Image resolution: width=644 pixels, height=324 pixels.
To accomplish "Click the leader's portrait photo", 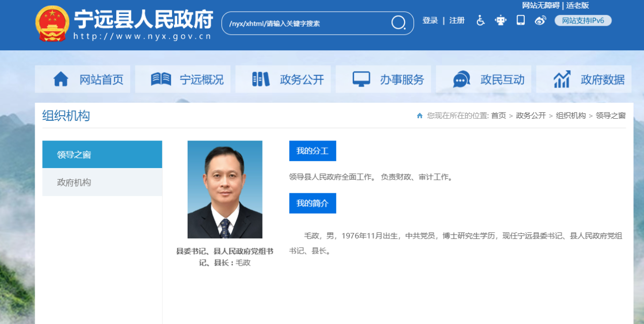I will (225, 189).
